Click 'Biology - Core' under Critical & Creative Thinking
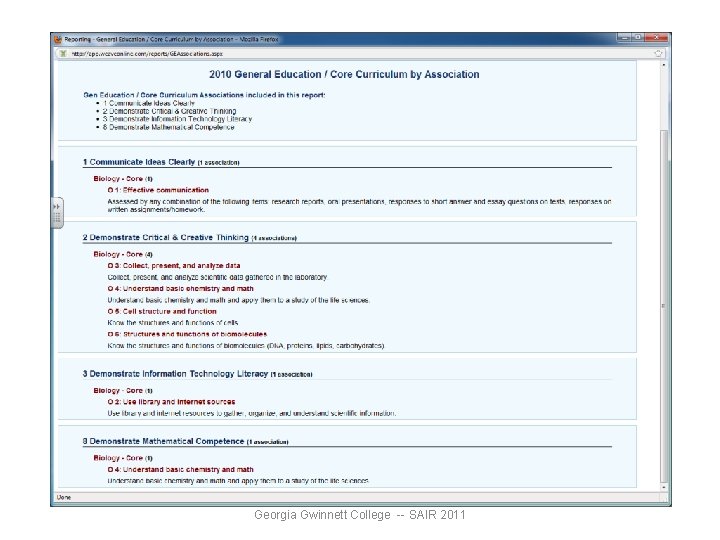The width and height of the screenshot is (720, 540). (x=118, y=254)
